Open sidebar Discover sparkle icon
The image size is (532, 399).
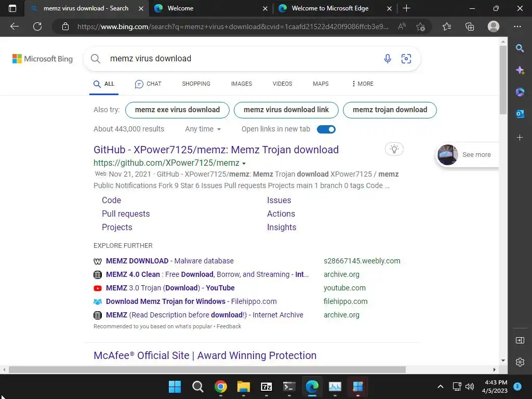pos(520,70)
